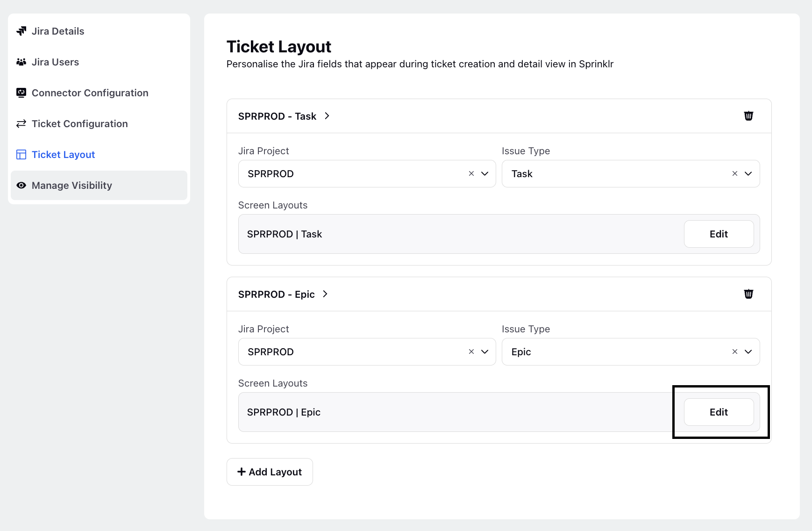The width and height of the screenshot is (812, 531).
Task: Open Issue Type dropdown arrow showing Task
Action: click(x=748, y=174)
